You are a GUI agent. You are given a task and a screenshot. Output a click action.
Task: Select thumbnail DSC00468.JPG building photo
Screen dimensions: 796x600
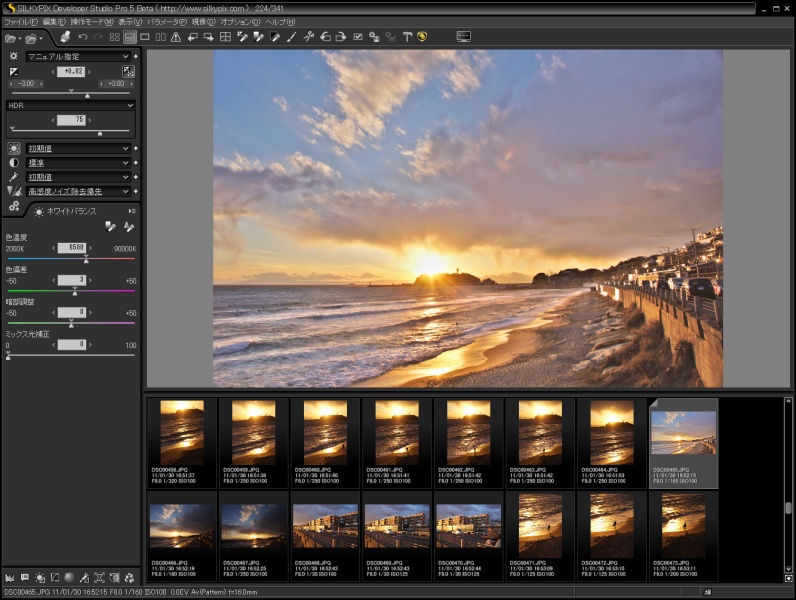[325, 537]
